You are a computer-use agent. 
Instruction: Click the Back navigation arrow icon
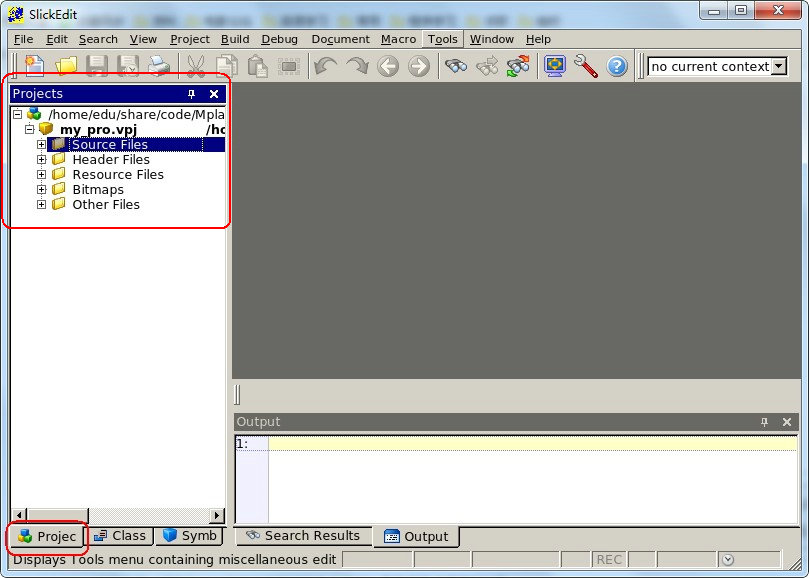pos(388,66)
